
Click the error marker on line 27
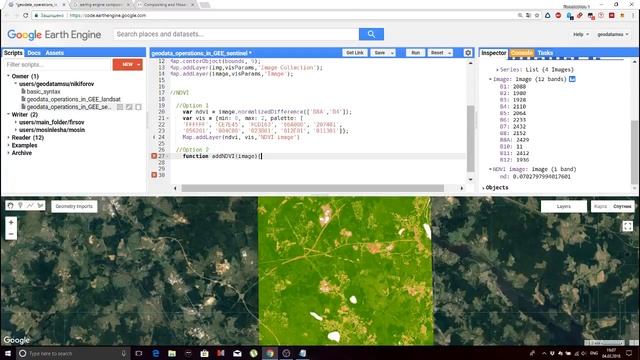point(154,156)
